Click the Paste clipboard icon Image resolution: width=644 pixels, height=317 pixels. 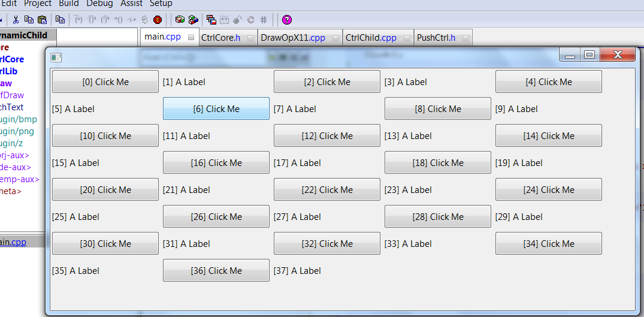[x=41, y=20]
